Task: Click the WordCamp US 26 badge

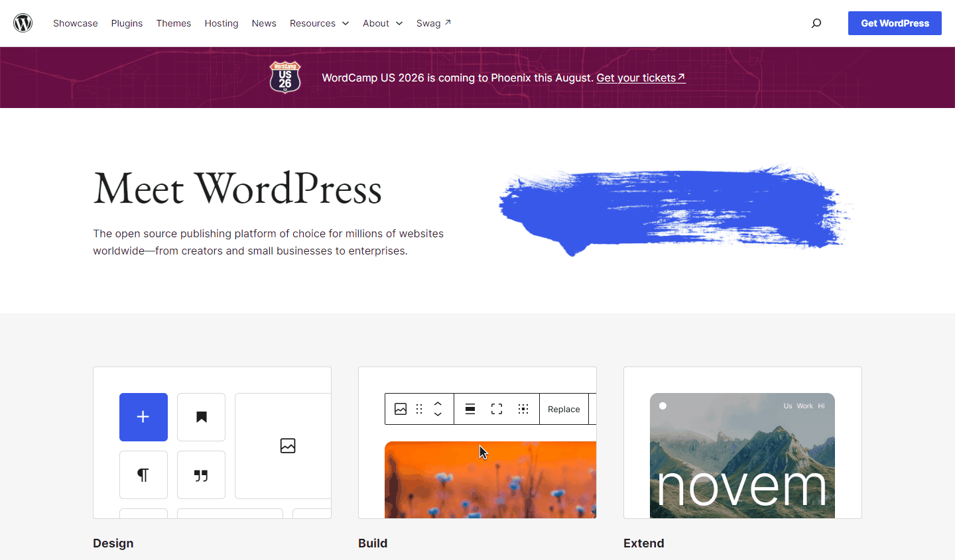Action: [x=285, y=77]
